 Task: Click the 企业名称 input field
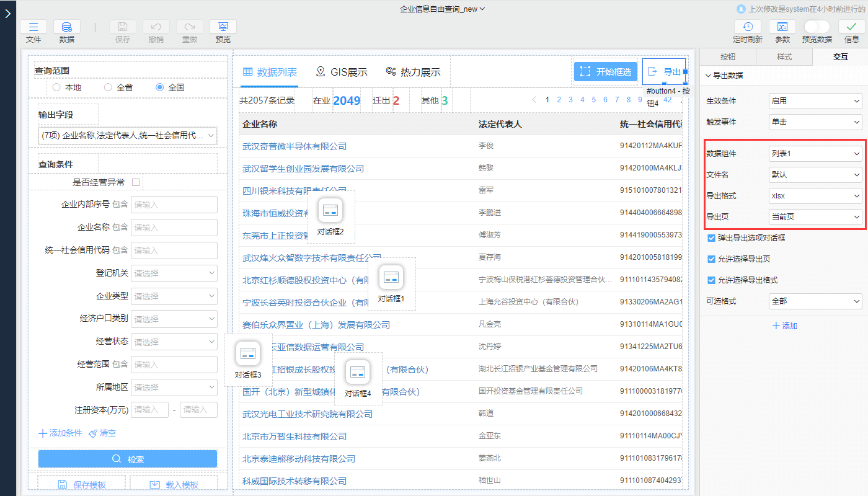pyautogui.click(x=174, y=228)
